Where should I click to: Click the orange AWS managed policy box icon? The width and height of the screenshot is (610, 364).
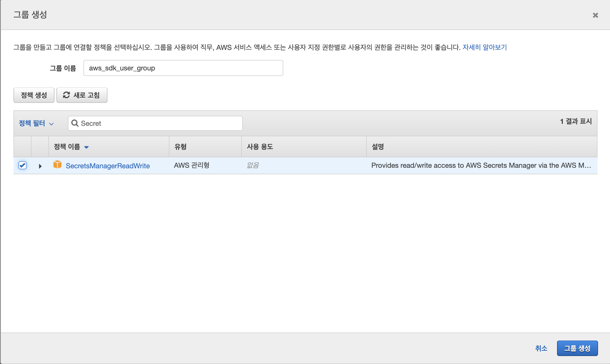(x=57, y=165)
